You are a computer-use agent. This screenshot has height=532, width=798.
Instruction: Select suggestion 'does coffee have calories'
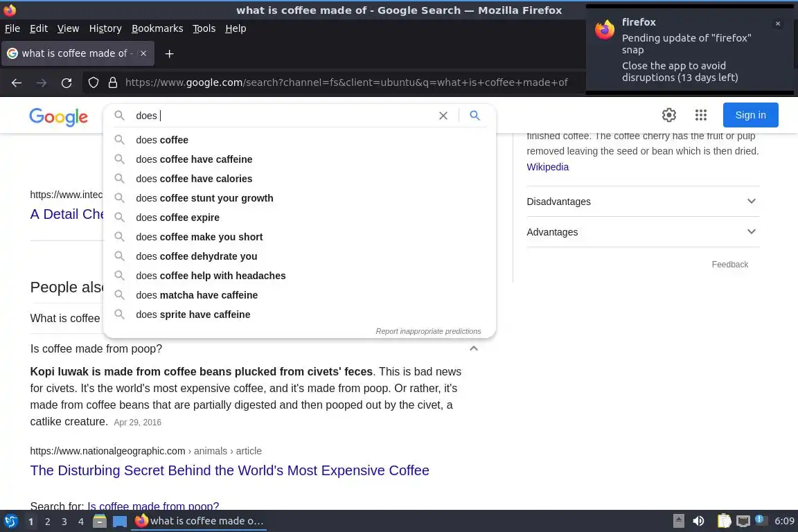click(299, 179)
